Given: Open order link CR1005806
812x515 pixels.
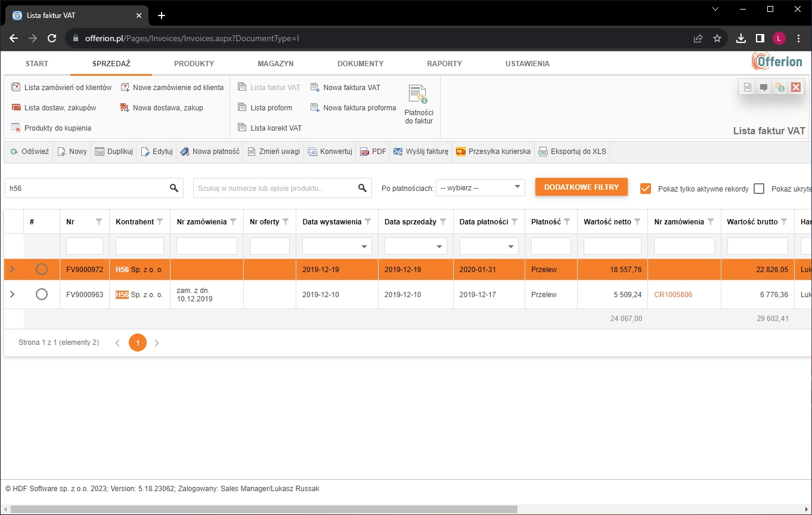Looking at the screenshot, I should pyautogui.click(x=673, y=294).
